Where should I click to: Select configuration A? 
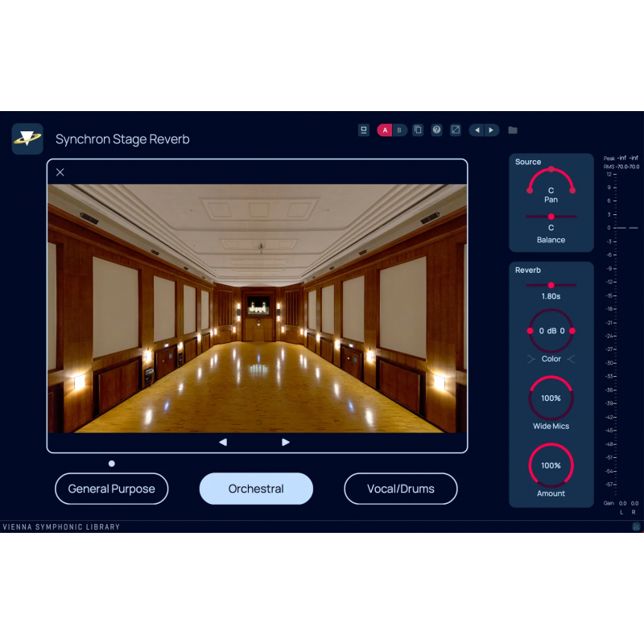384,130
